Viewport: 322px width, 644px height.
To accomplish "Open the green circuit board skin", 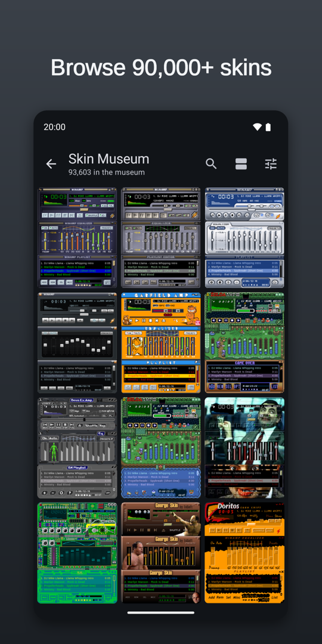I will tap(77, 552).
